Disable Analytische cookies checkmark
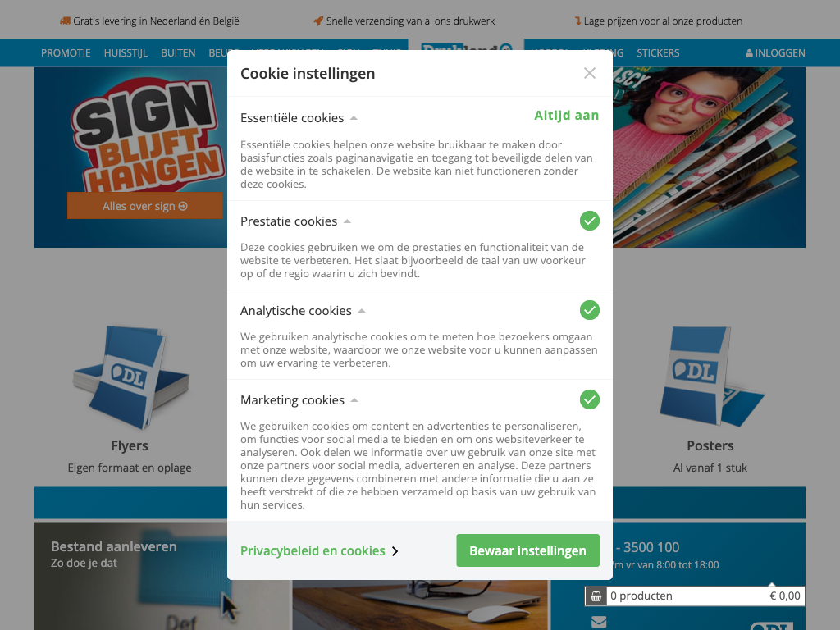Image resolution: width=840 pixels, height=630 pixels. coord(589,310)
